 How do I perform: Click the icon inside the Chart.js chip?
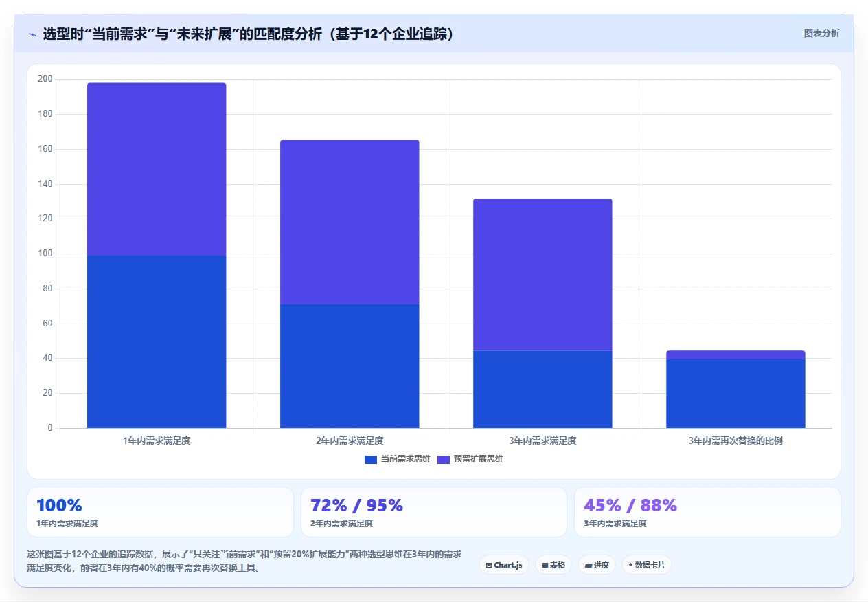[488, 565]
